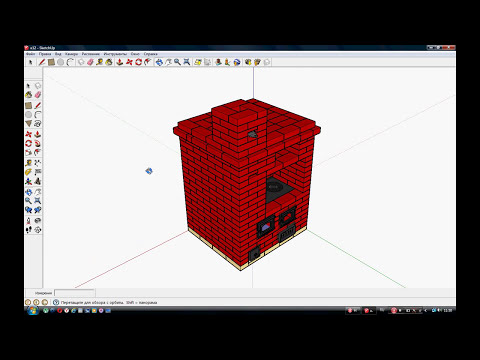Open the Вид menu

[x=58, y=54]
